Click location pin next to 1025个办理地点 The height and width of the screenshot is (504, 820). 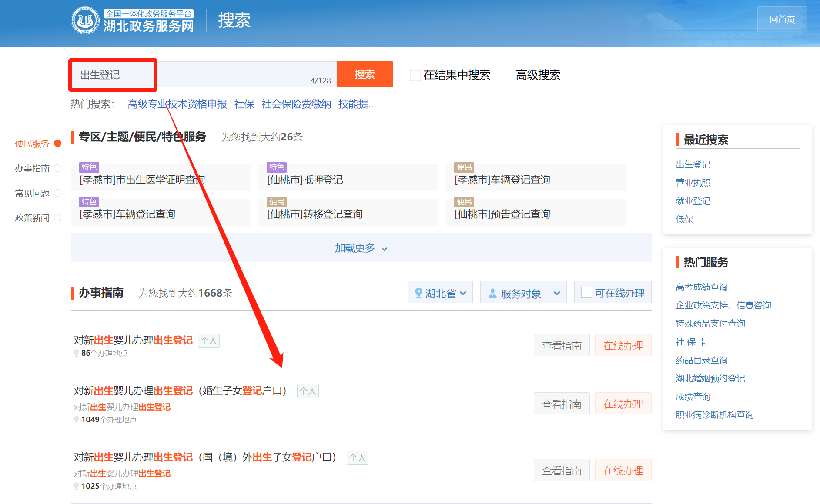(77, 486)
